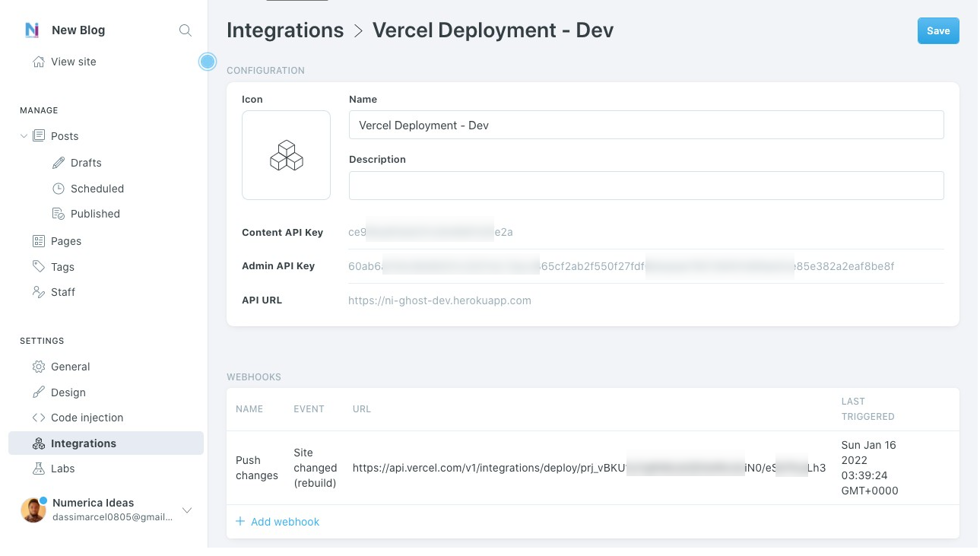Focus the Name input field
This screenshot has width=980, height=556.
(x=645, y=125)
